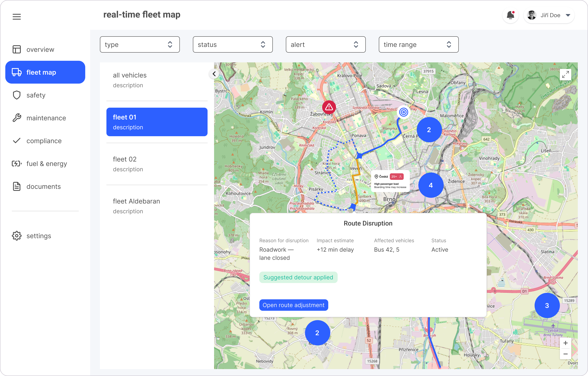Navigate to fuel & energy page
Image resolution: width=588 pixels, height=376 pixels.
click(x=46, y=164)
